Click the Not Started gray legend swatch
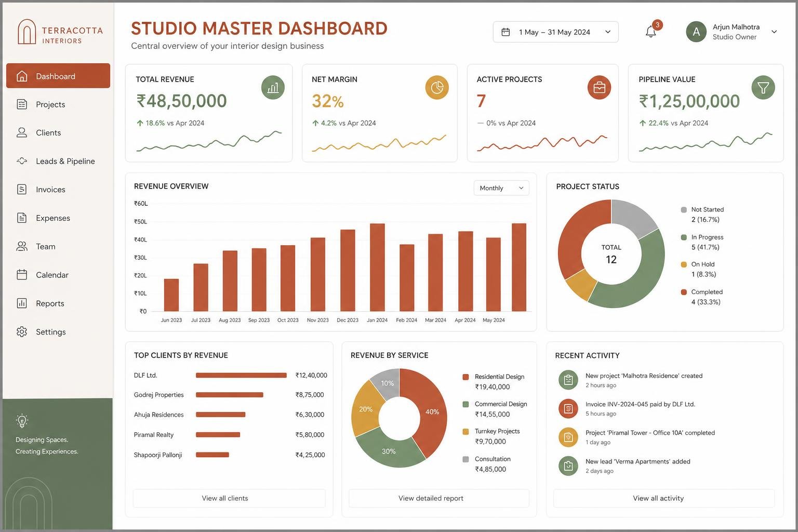 point(684,210)
